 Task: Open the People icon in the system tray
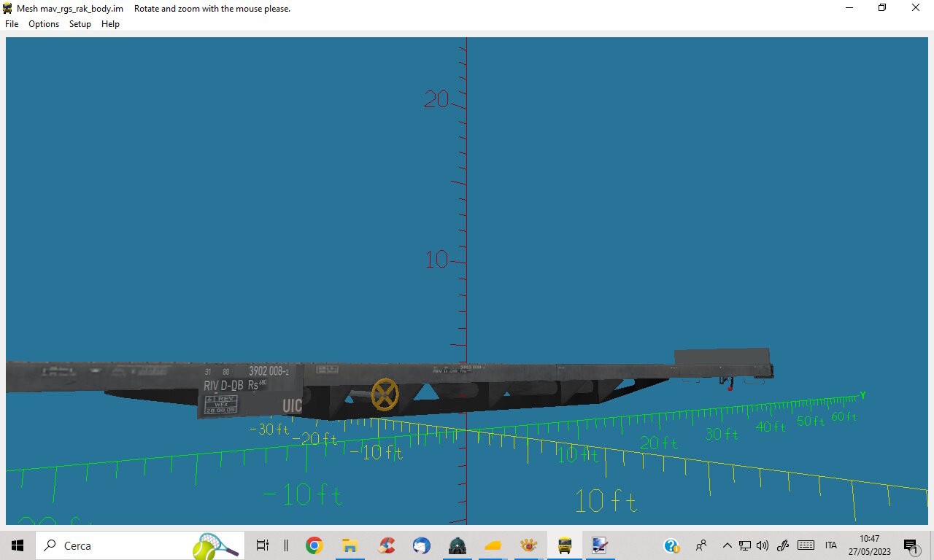(x=701, y=545)
